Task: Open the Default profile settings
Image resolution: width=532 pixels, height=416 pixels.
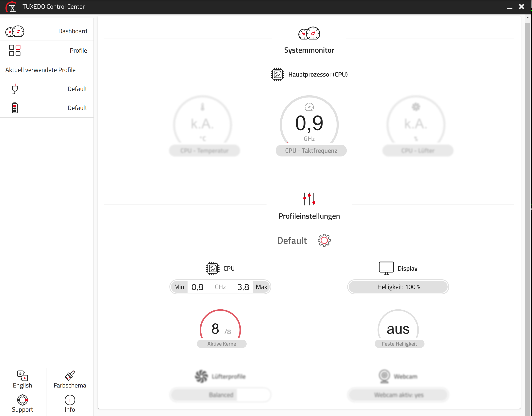Action: [x=292, y=240]
